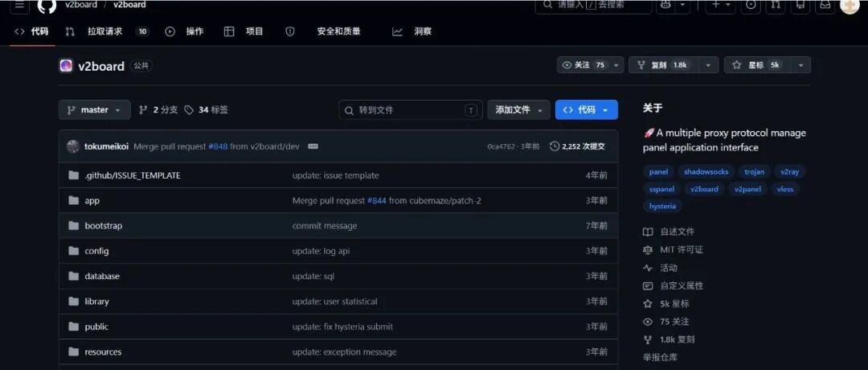Viewport: 868px width, 370px height.
Task: Switch to the 拉取请求 tab
Action: click(x=108, y=31)
